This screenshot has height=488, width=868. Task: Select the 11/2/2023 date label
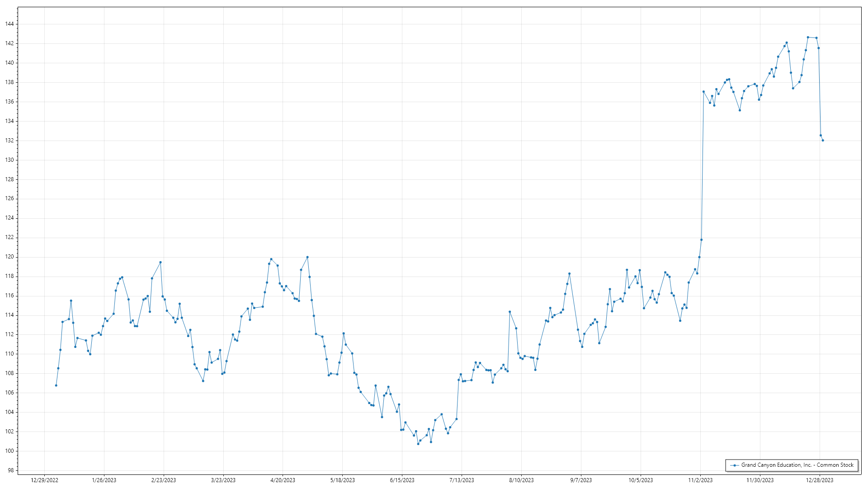tap(700, 480)
